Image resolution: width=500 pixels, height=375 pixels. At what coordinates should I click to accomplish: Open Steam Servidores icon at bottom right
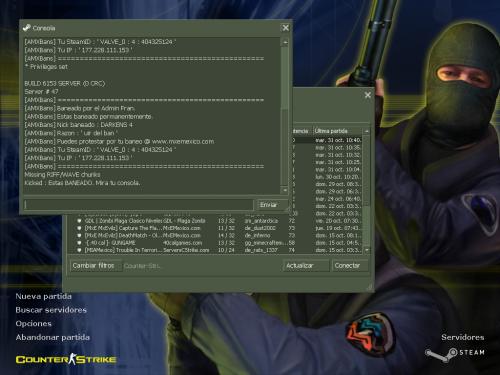point(455,348)
